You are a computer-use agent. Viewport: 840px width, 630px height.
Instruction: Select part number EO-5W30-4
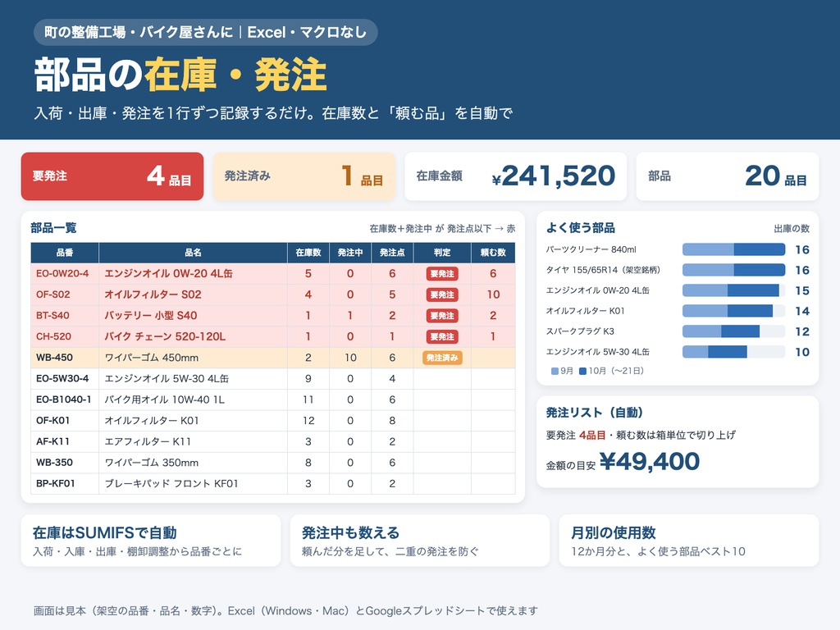(62, 378)
